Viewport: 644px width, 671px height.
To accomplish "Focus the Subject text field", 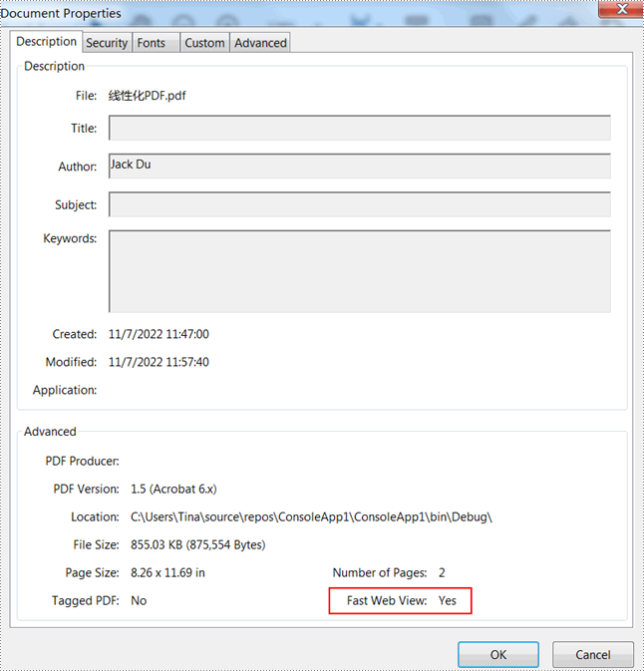I will [x=360, y=204].
